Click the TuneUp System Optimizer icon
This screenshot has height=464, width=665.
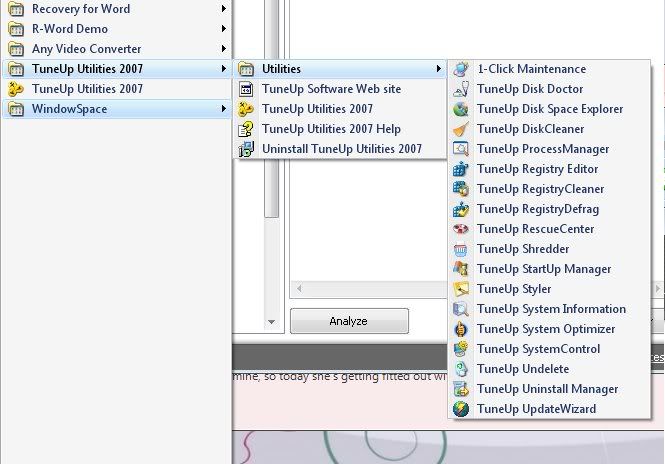(461, 329)
